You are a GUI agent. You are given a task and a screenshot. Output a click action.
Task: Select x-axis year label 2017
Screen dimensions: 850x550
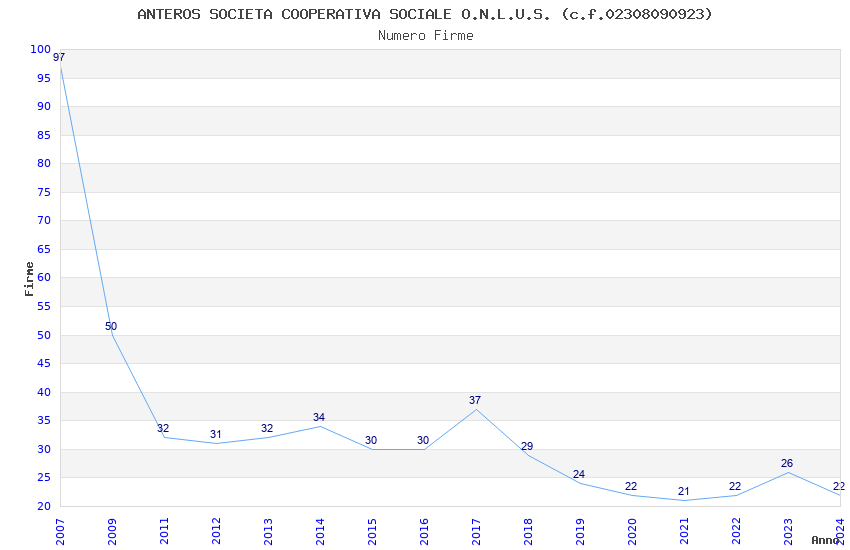[x=476, y=531]
